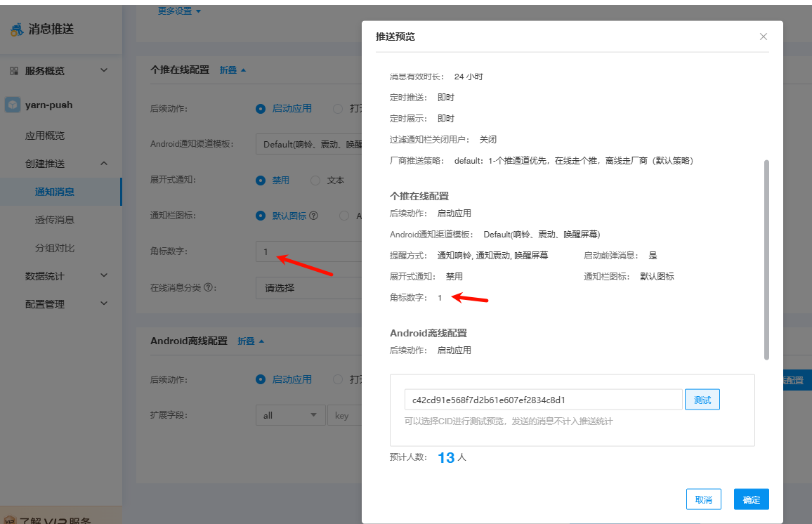The image size is (812, 524).
Task: Select 启动应用 radio in 个推在线配置
Action: pos(261,109)
